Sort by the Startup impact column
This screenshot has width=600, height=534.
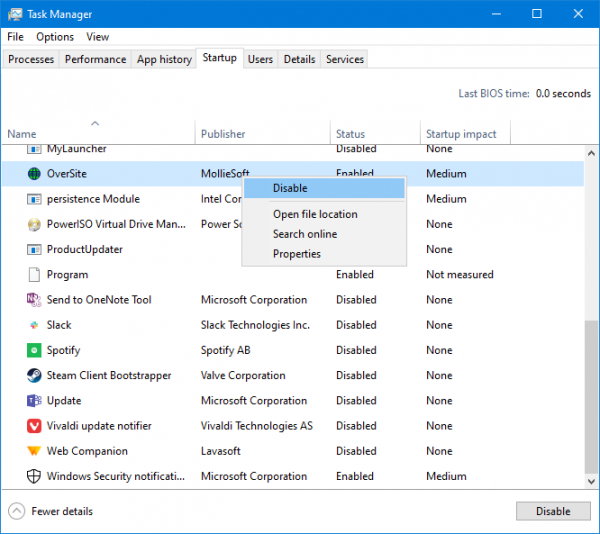tap(461, 134)
